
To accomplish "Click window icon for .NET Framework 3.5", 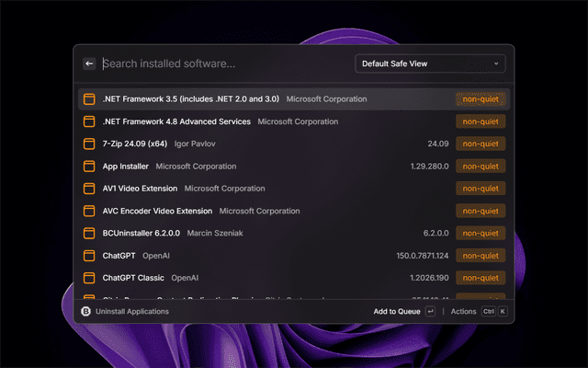I will pos(89,99).
